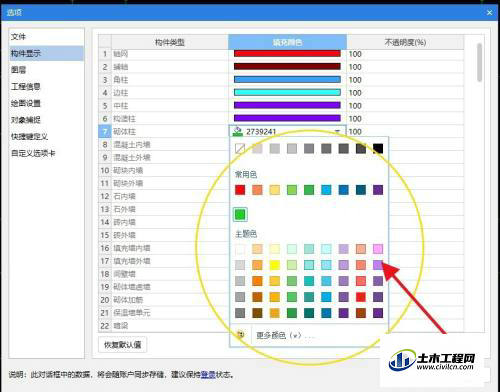Click the paint bucket icon beside 2739241

pyautogui.click(x=237, y=131)
